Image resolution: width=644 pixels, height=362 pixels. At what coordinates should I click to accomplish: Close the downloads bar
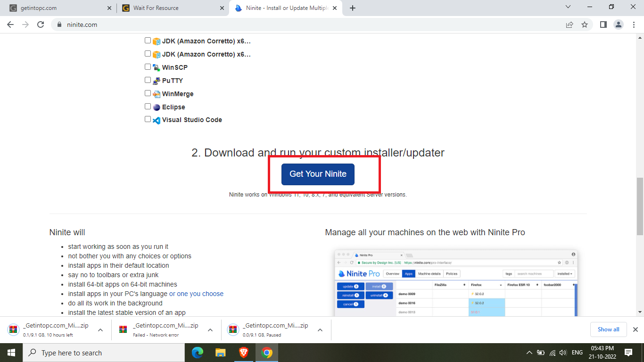click(x=635, y=329)
